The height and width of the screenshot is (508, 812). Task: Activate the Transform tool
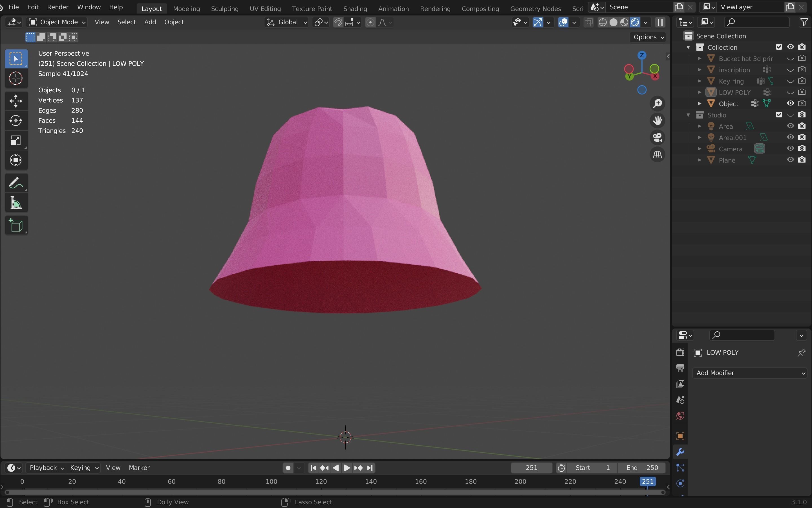[16, 160]
